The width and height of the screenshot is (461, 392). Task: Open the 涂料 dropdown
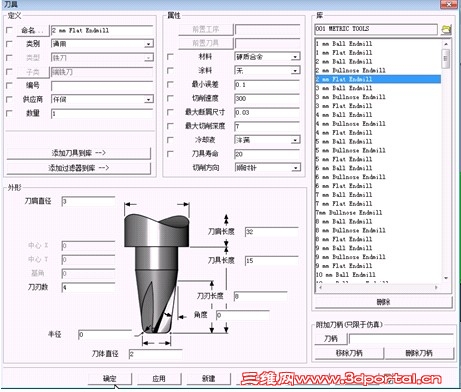[x=295, y=71]
